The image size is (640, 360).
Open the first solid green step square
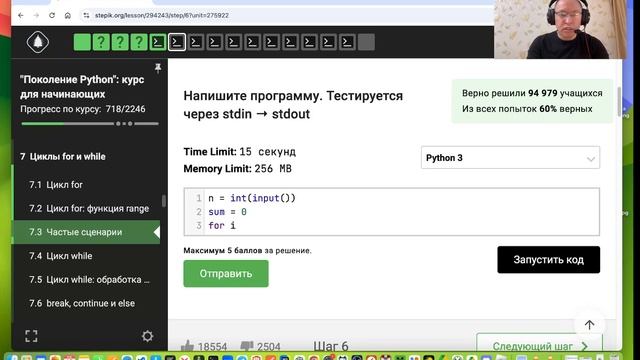[x=82, y=42]
